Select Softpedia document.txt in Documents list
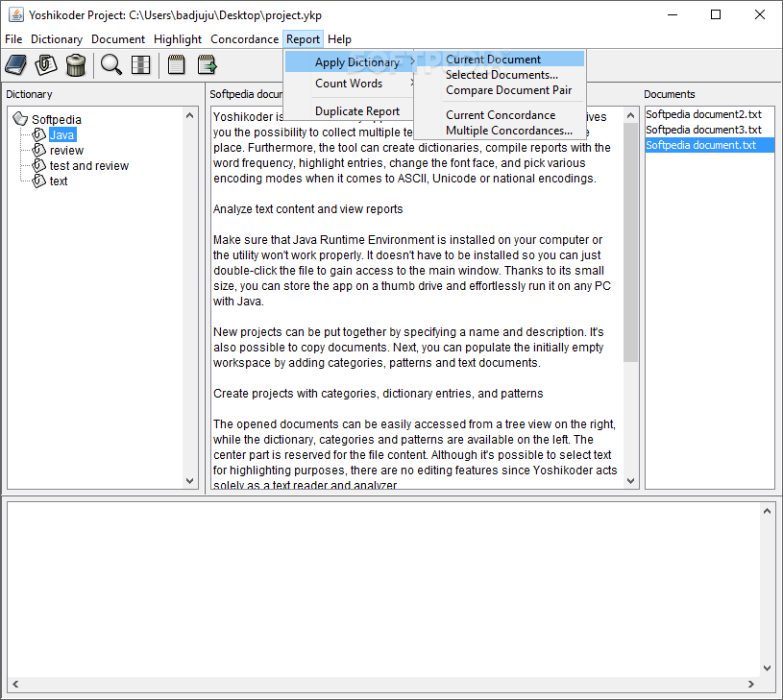This screenshot has width=783, height=700. point(709,145)
